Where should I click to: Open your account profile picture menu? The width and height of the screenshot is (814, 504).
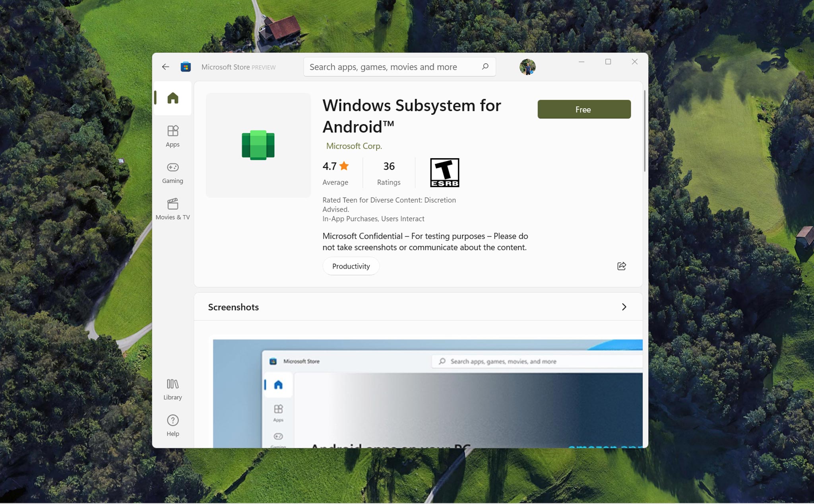527,67
